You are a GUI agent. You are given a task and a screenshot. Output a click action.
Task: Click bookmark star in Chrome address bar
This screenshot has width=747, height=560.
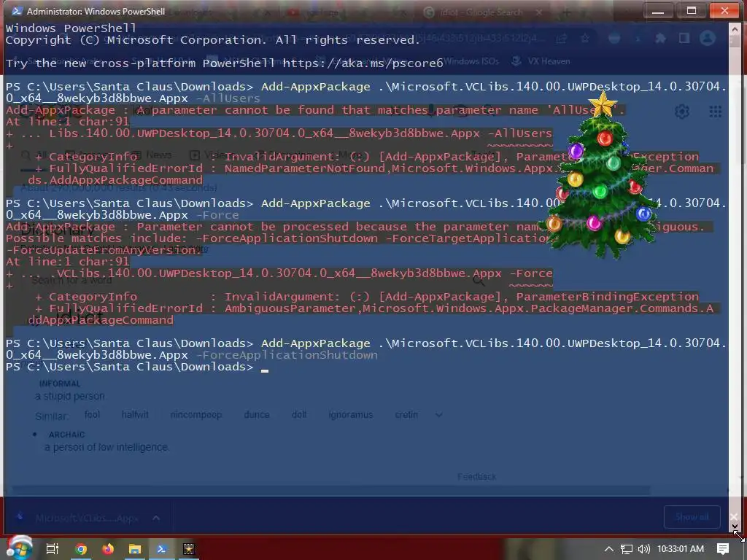click(585, 38)
